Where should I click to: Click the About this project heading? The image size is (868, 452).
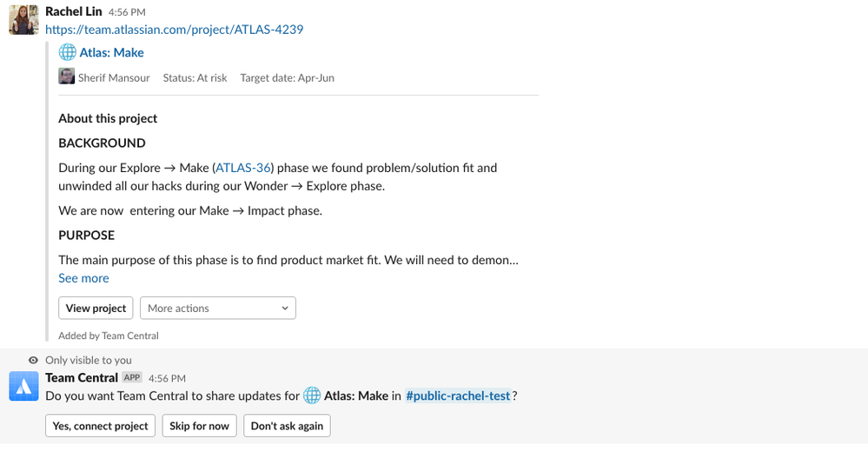pos(108,118)
